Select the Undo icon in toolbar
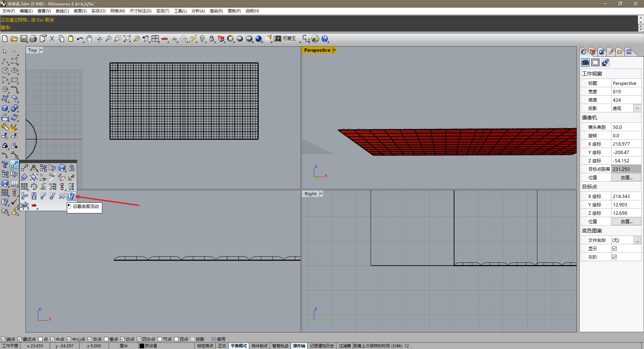644x349 pixels. pyautogui.click(x=80, y=39)
